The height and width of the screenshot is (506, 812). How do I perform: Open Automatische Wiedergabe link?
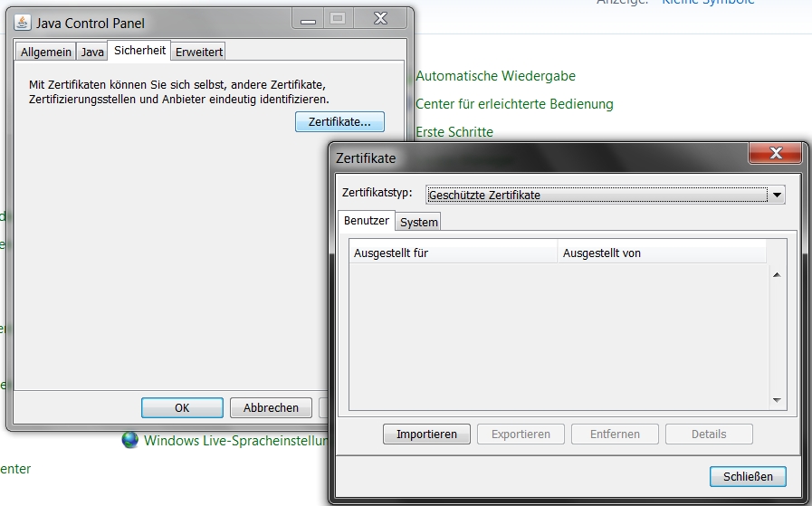click(x=495, y=76)
